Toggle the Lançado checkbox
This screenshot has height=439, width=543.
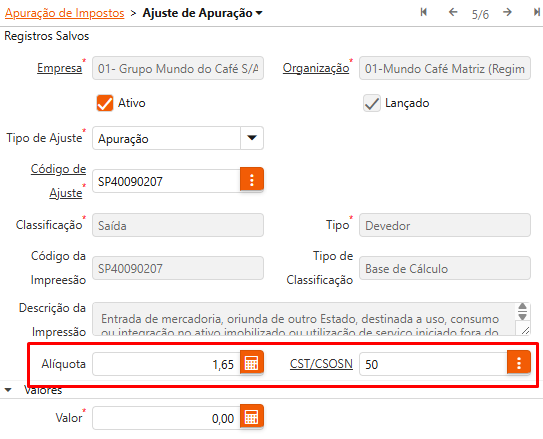point(372,103)
